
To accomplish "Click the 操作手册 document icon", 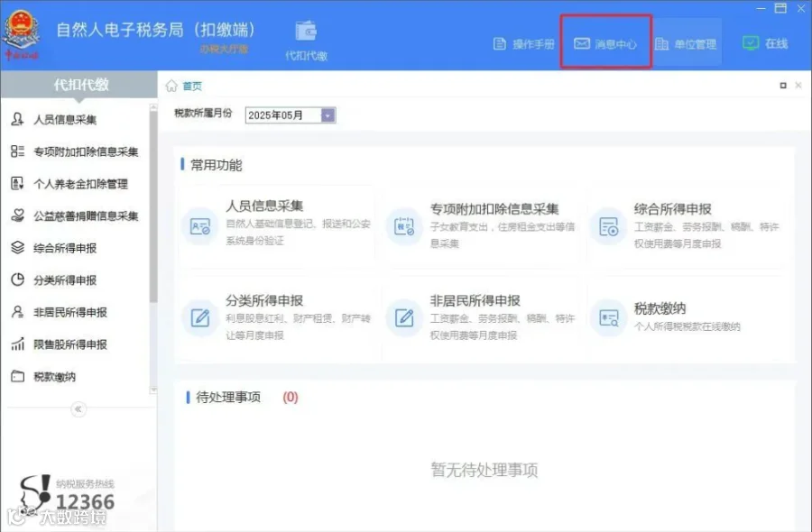I will pyautogui.click(x=499, y=44).
